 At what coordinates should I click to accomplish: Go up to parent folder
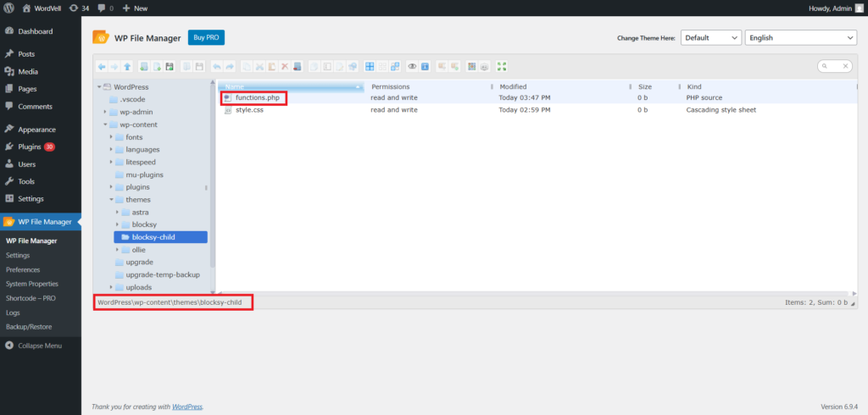pyautogui.click(x=127, y=66)
